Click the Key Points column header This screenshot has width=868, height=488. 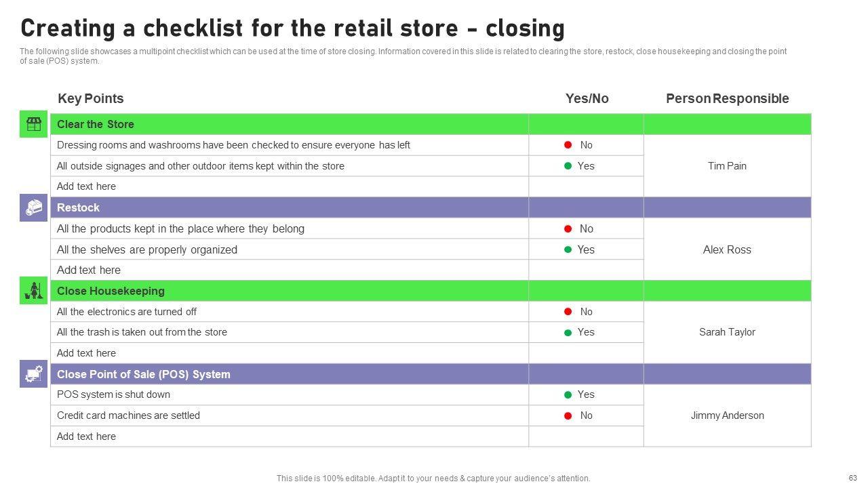point(91,98)
